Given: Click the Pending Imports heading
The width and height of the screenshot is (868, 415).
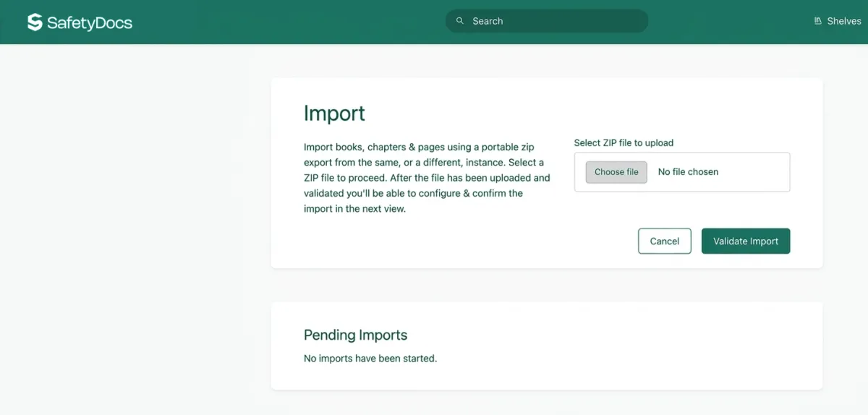Looking at the screenshot, I should click(355, 335).
